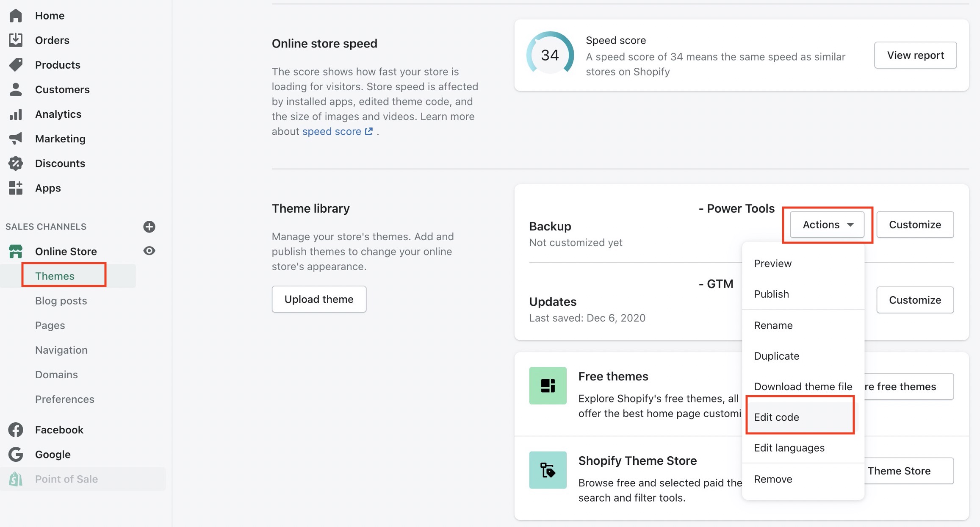The image size is (980, 527).
Task: Click the Home icon in sidebar
Action: coord(16,16)
